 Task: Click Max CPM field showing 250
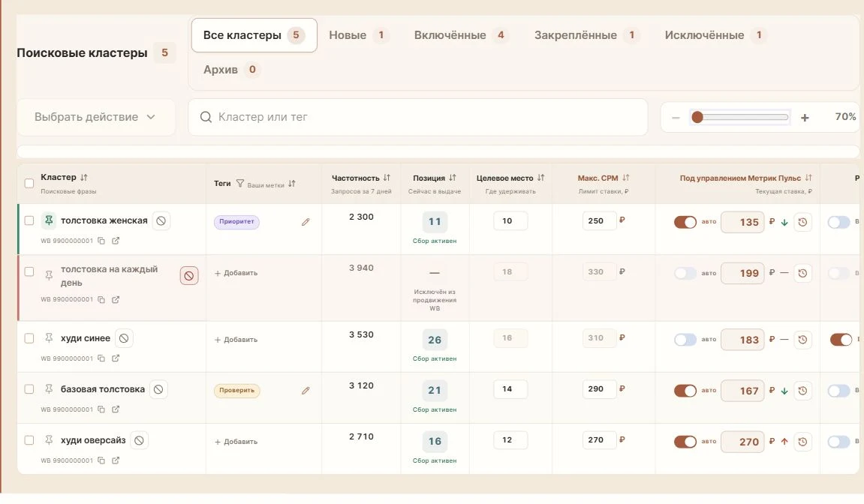(599, 221)
